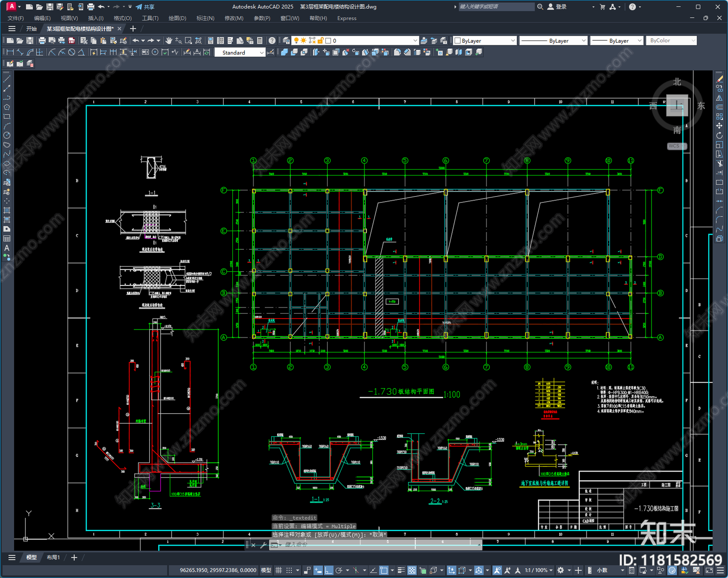Open Layer Properties Manager icon
The width and height of the screenshot is (728, 578).
click(286, 41)
